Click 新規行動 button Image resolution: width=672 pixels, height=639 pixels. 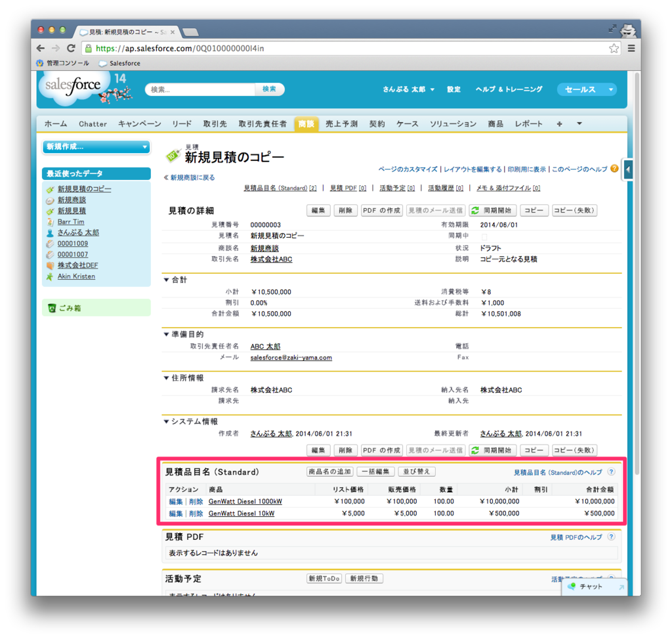click(x=364, y=578)
